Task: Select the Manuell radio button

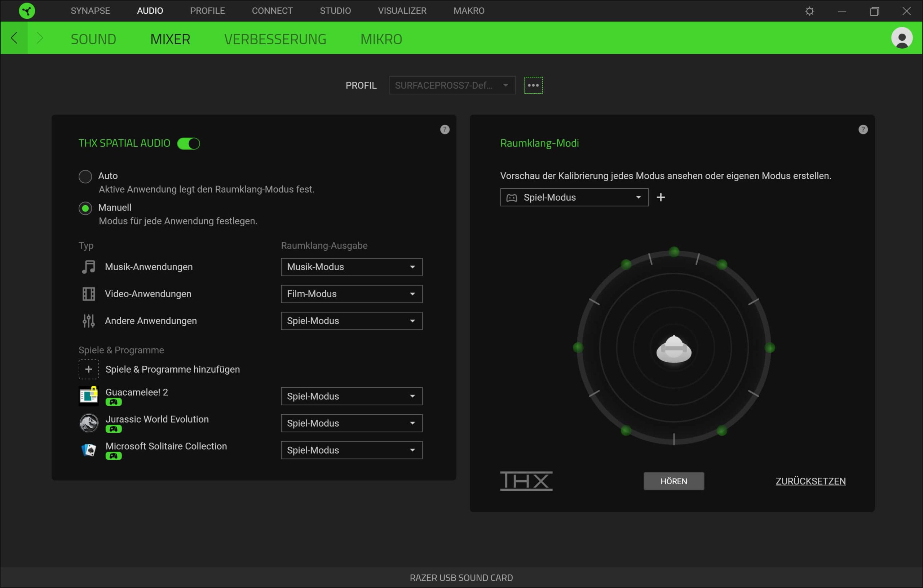Action: pos(85,208)
